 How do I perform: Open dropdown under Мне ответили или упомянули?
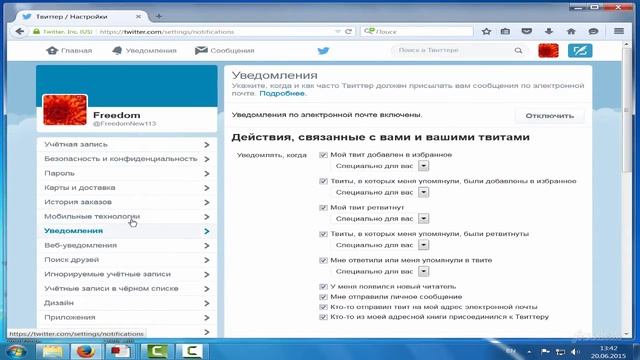423,271
